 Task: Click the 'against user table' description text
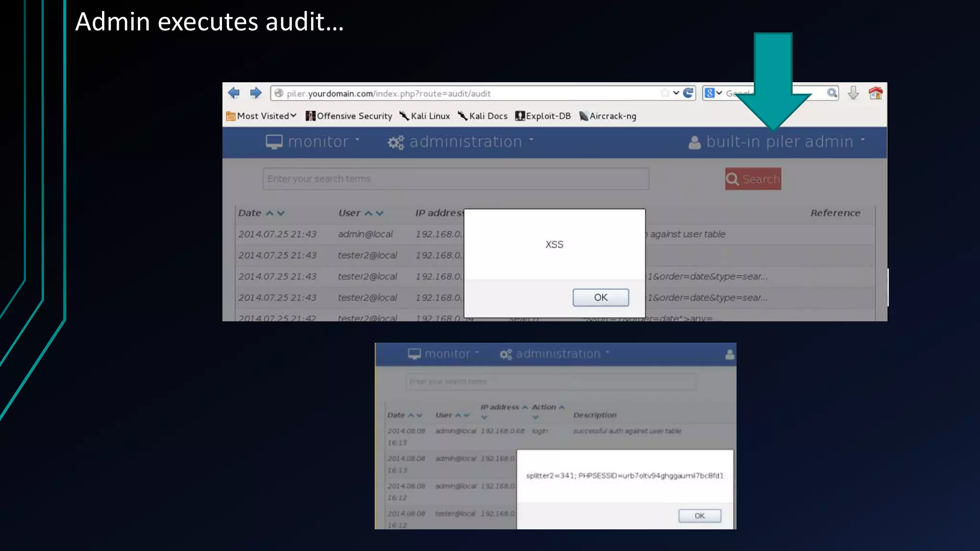(x=688, y=234)
